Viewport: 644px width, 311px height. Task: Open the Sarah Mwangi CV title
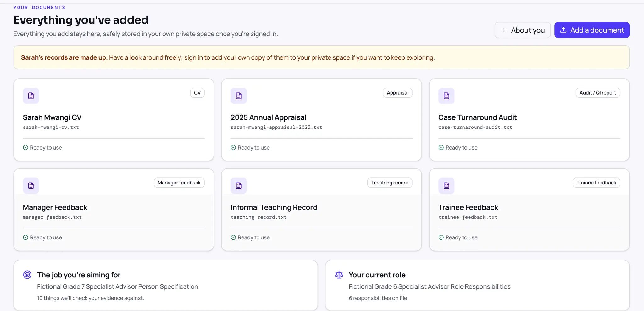[x=52, y=117]
